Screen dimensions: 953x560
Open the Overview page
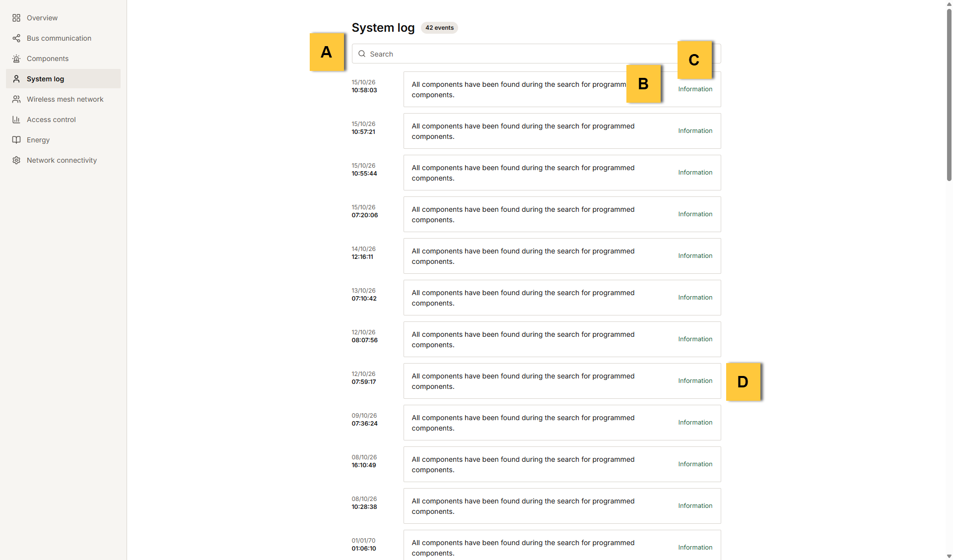(x=63, y=18)
